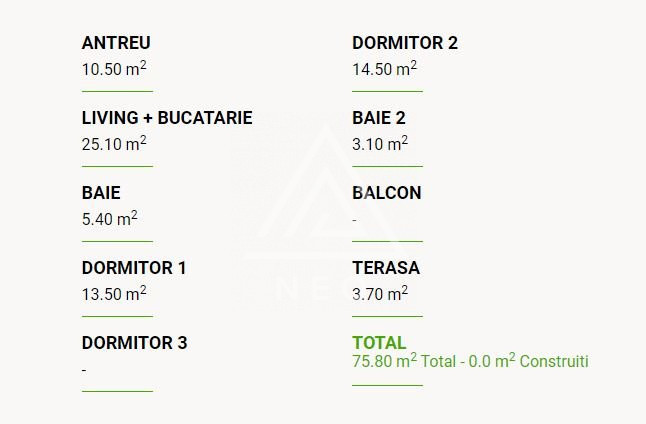Click the LIVING + BUCATARIE heading
646x424 pixels.
point(167,118)
